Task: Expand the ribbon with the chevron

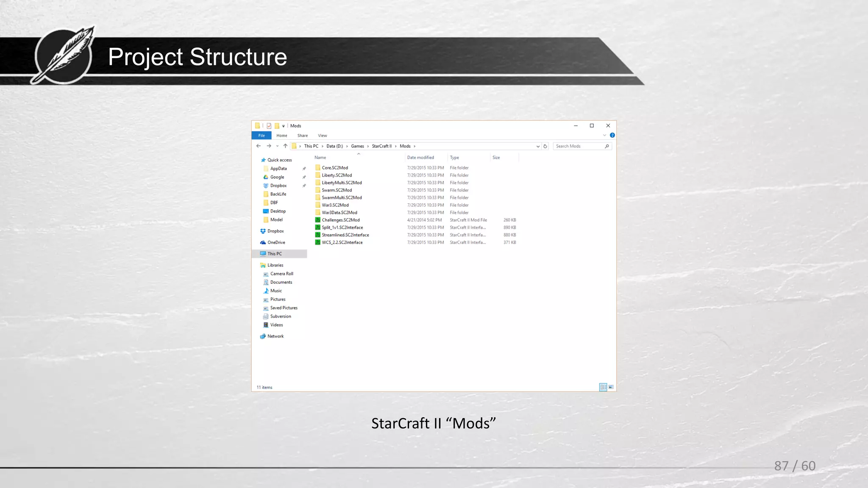Action: click(604, 136)
